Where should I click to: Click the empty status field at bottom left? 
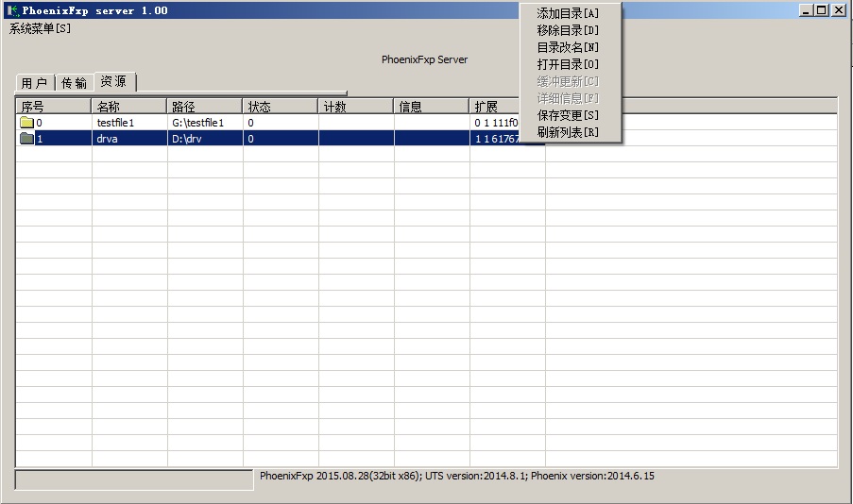pos(134,479)
